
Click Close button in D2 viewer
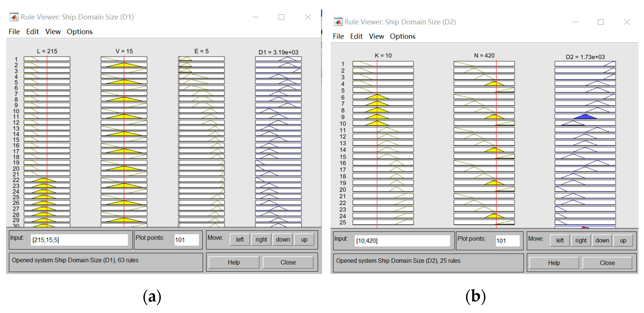[607, 263]
